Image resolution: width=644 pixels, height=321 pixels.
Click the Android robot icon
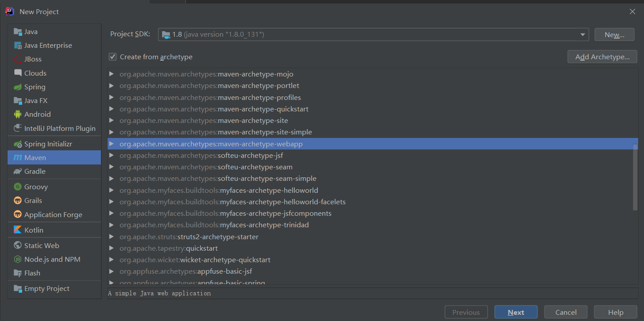coord(18,114)
